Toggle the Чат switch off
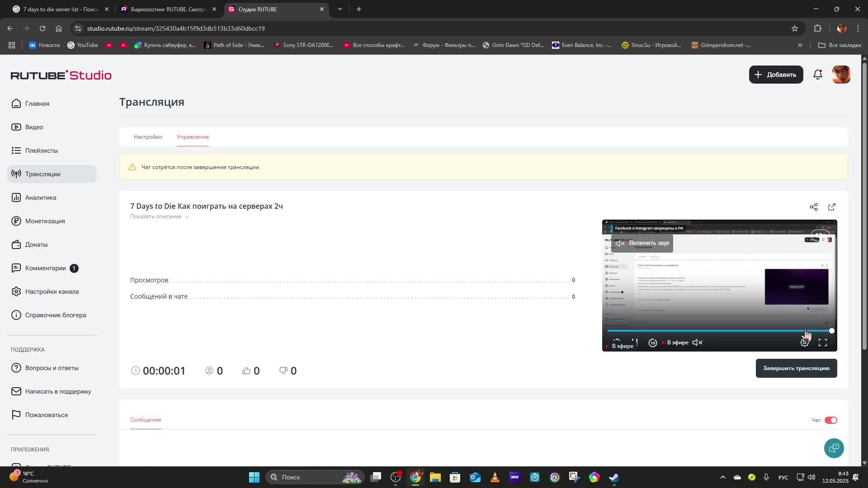This screenshot has height=488, width=868. pos(830,420)
